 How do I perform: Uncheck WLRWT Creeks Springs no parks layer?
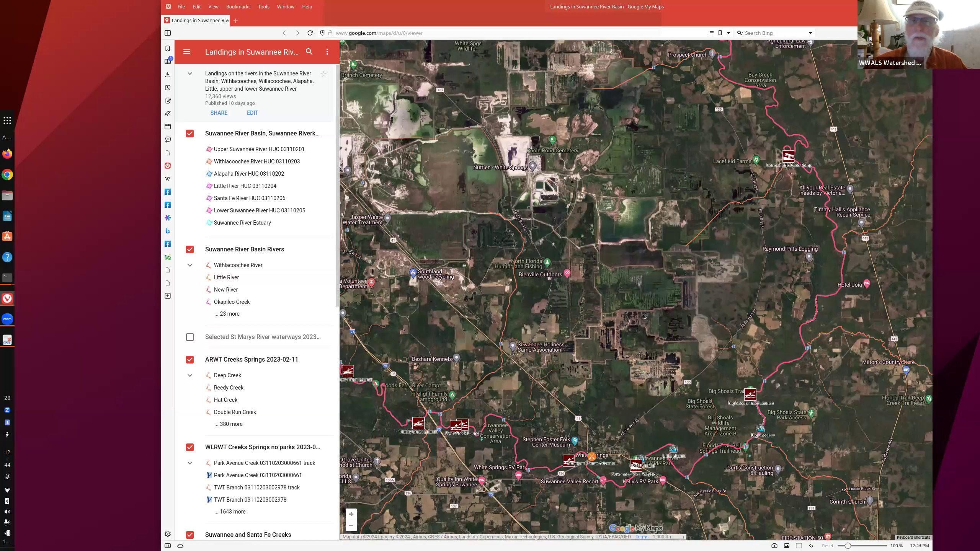(x=190, y=447)
